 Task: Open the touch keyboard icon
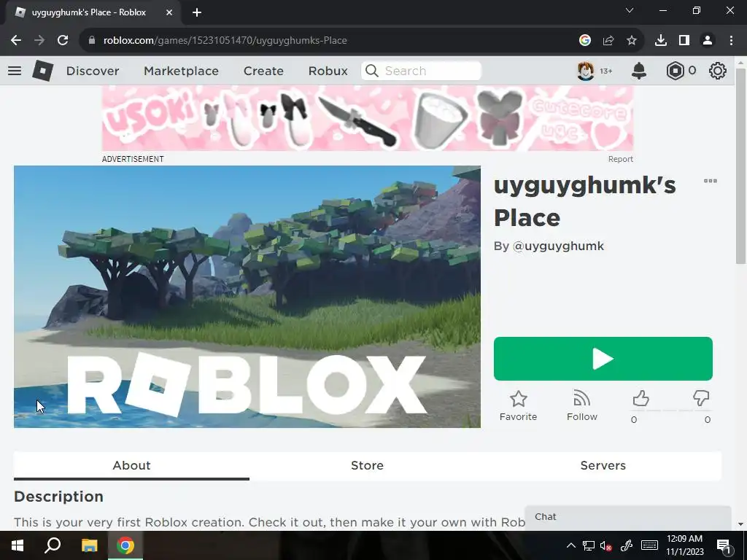point(649,545)
